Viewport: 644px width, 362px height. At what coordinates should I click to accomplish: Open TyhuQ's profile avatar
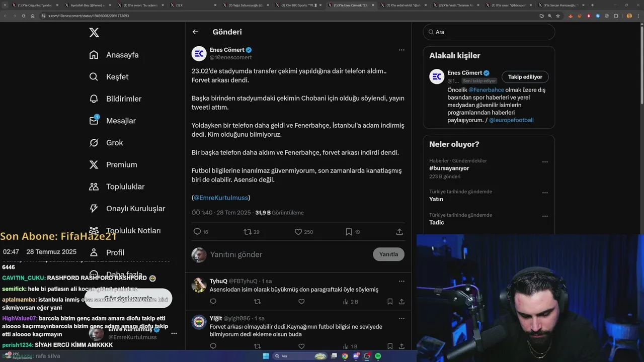(x=199, y=285)
